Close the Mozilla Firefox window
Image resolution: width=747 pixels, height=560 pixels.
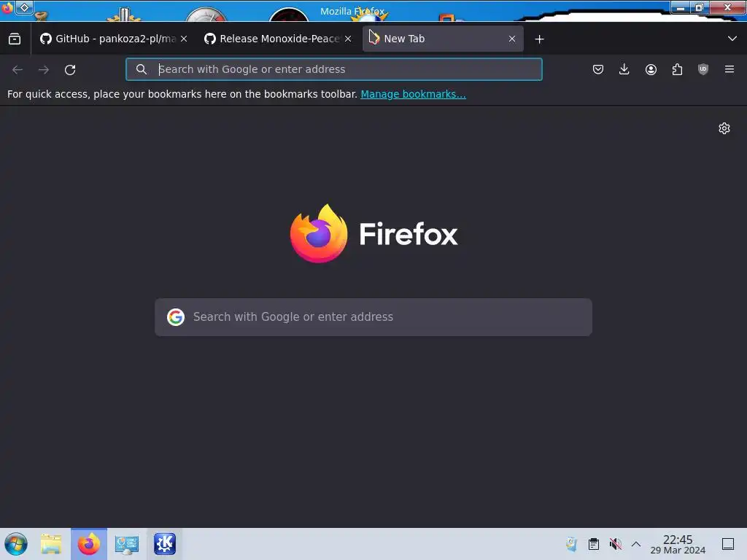coord(727,7)
